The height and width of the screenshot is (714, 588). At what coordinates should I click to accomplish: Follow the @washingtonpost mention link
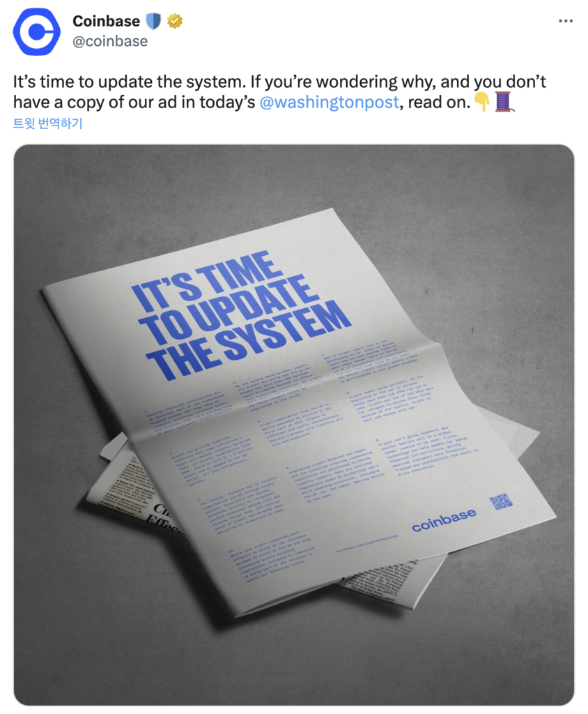(x=329, y=102)
